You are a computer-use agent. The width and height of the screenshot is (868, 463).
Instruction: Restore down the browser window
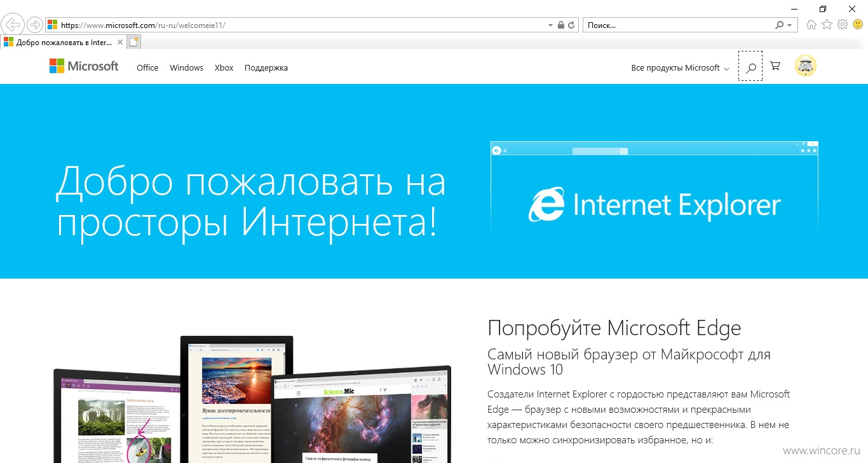pos(823,8)
